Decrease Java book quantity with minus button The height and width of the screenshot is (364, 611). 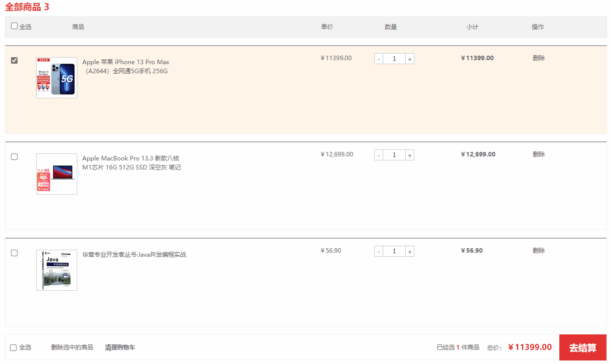click(x=379, y=251)
